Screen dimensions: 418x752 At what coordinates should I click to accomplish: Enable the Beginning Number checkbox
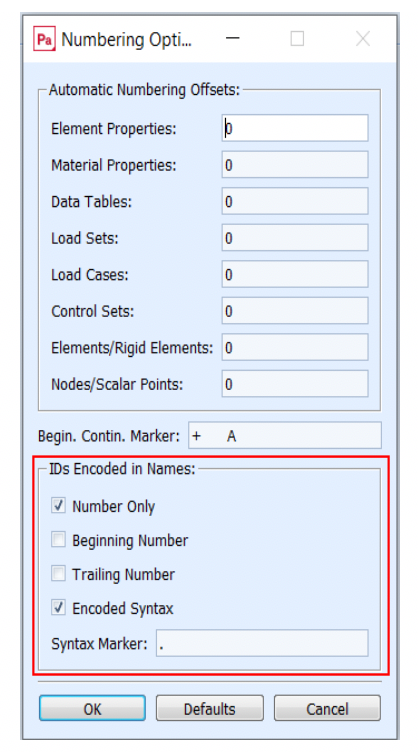[58, 540]
